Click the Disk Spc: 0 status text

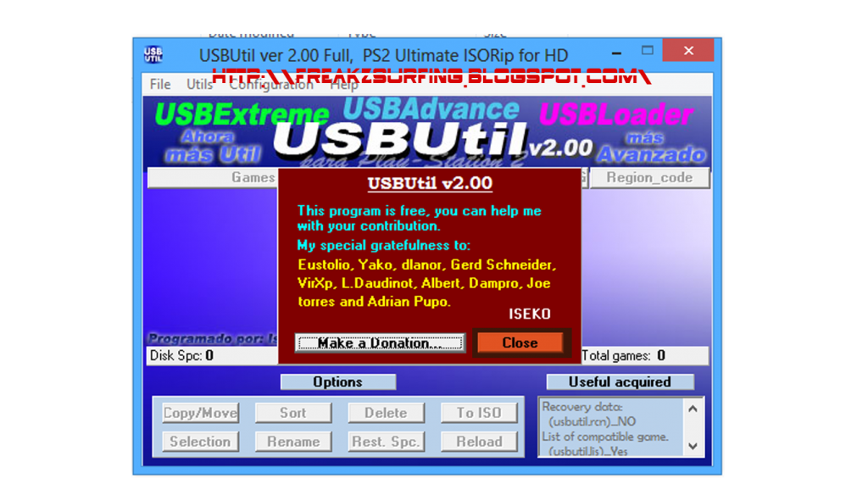(x=182, y=355)
